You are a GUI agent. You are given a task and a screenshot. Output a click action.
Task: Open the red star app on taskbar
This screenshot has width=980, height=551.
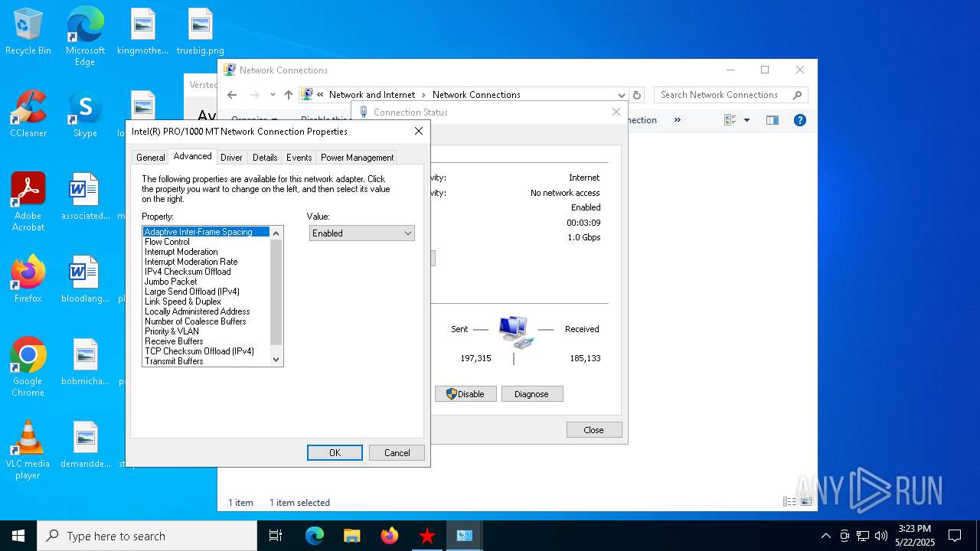coord(427,536)
